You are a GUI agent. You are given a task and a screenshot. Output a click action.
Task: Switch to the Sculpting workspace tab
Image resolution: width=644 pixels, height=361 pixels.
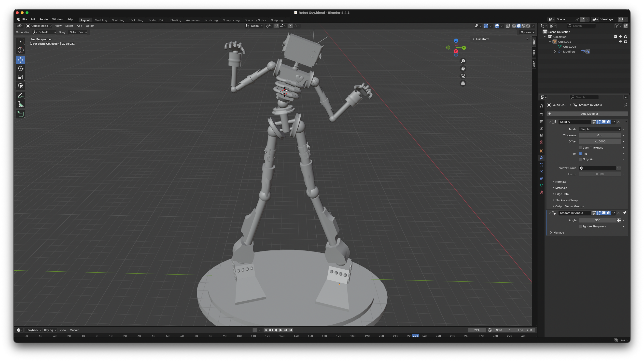118,20
